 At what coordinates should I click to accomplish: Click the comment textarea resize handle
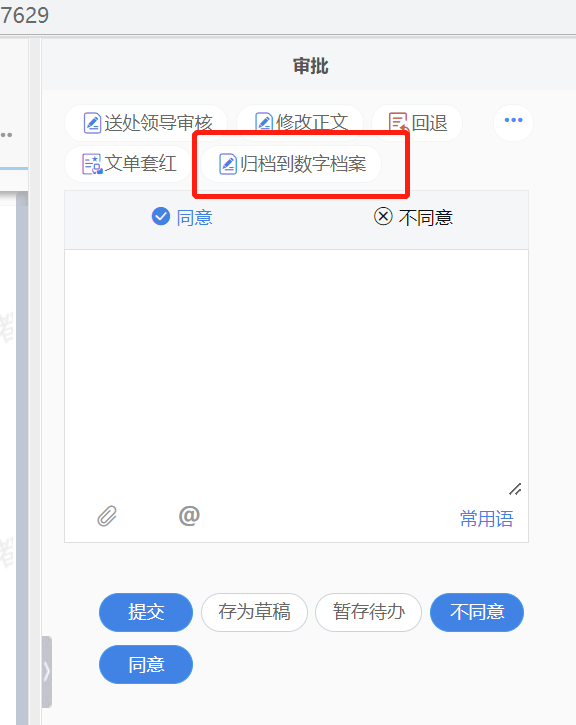click(515, 489)
